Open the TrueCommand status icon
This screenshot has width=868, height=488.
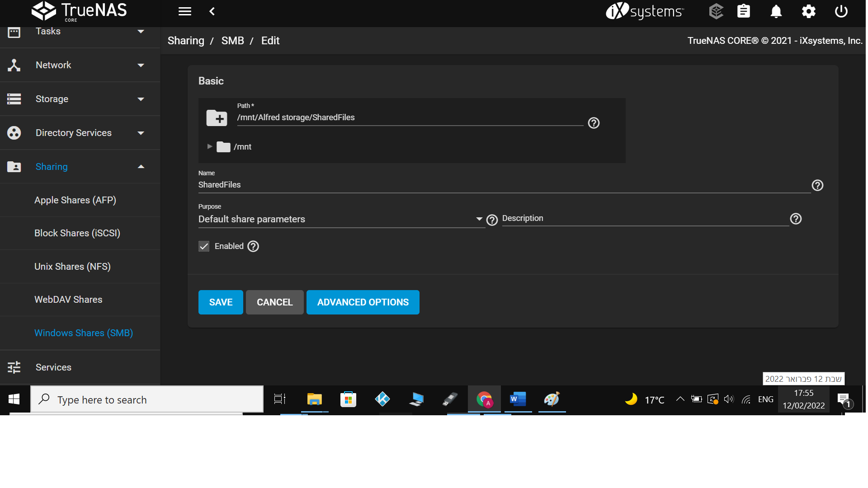716,11
